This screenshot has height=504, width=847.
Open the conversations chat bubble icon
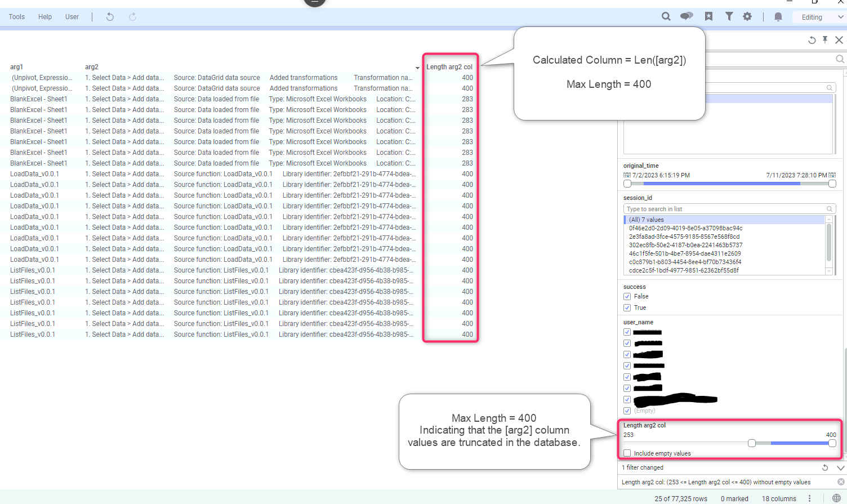click(686, 16)
